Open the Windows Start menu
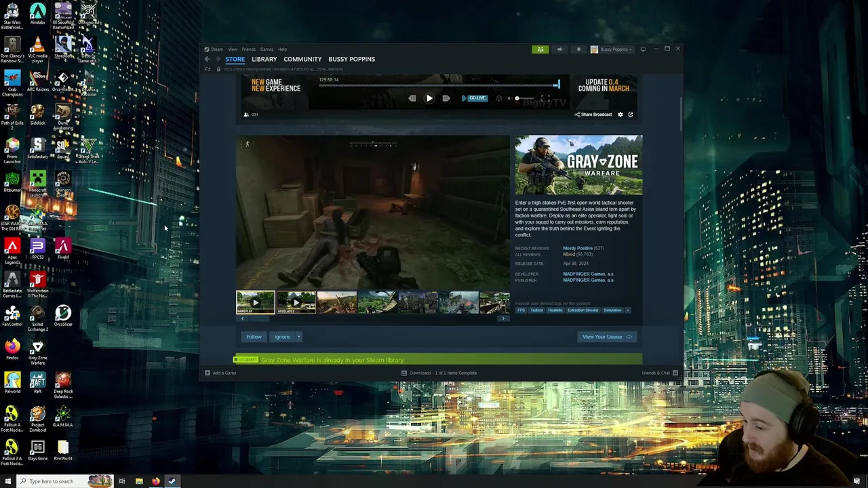This screenshot has height=488, width=868. pyautogui.click(x=7, y=481)
